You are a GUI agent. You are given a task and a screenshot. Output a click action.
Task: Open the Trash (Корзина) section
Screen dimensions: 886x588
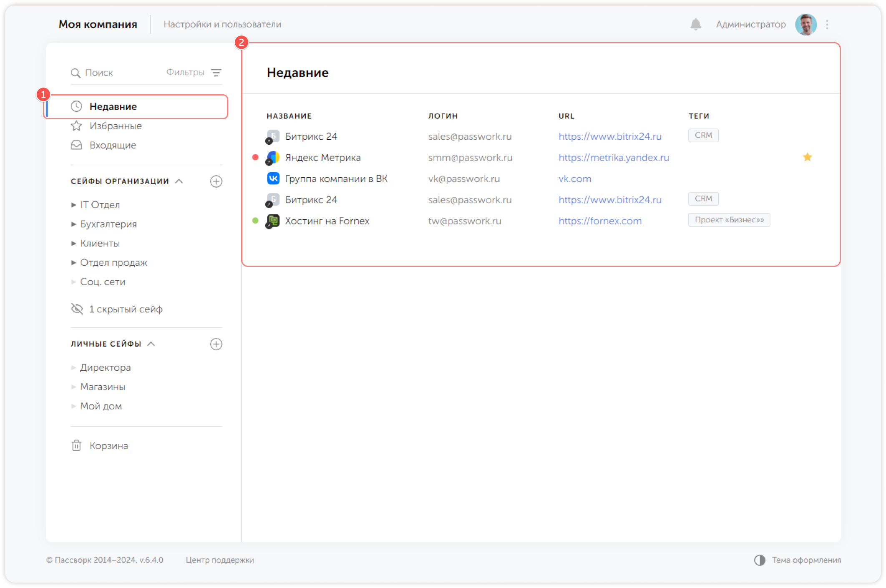(x=108, y=446)
